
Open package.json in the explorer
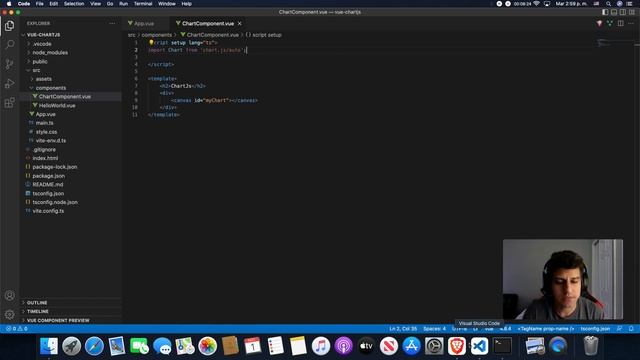[49, 176]
